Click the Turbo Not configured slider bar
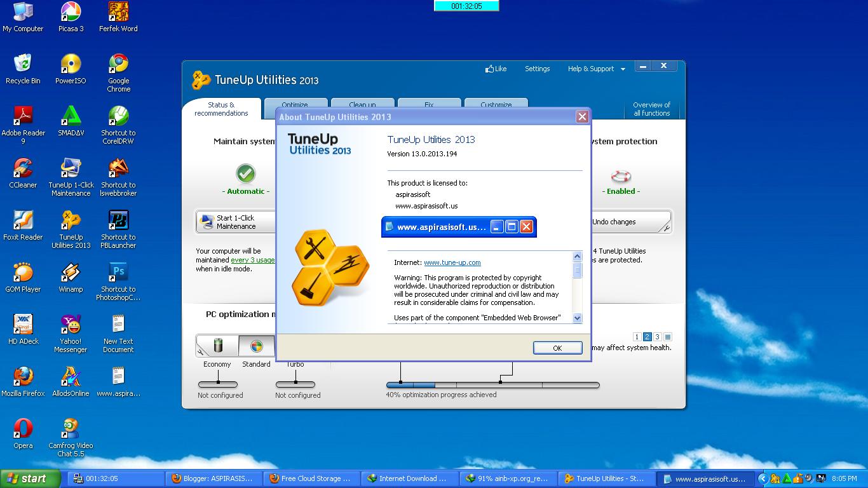 point(295,384)
